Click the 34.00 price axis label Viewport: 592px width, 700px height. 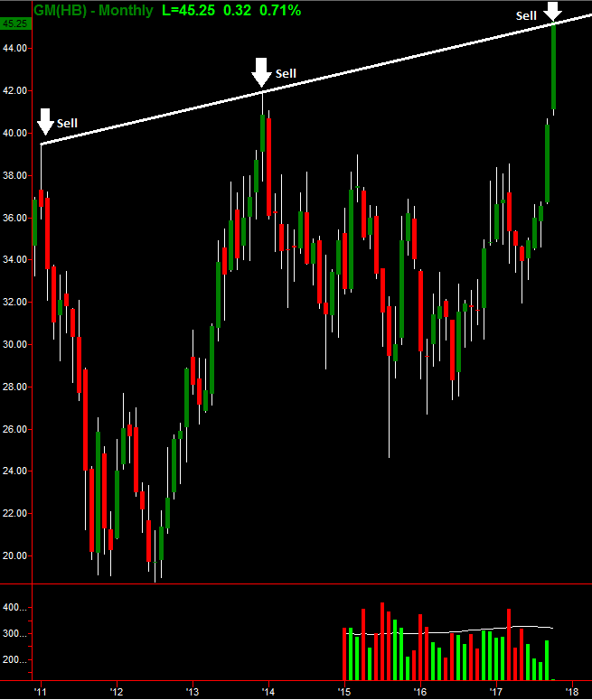tap(15, 259)
